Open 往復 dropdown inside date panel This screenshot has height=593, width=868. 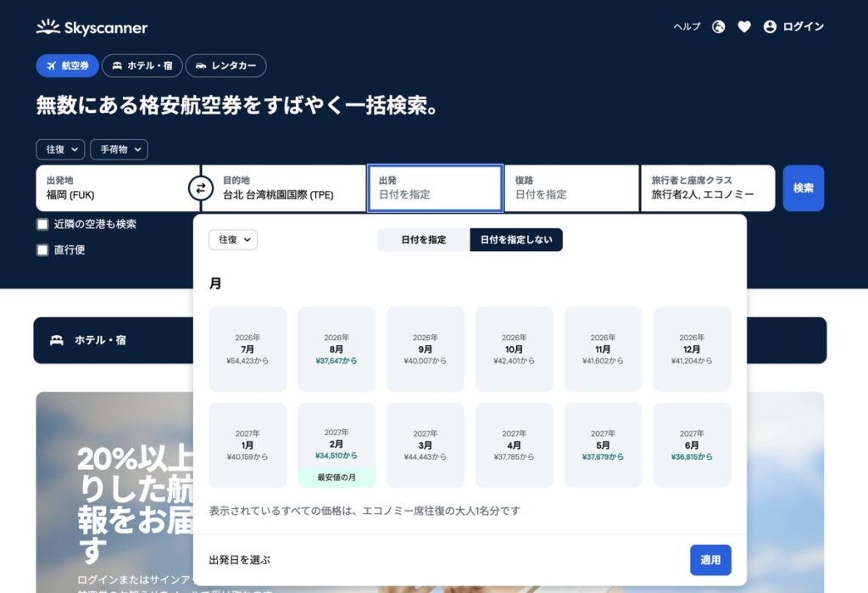(233, 239)
